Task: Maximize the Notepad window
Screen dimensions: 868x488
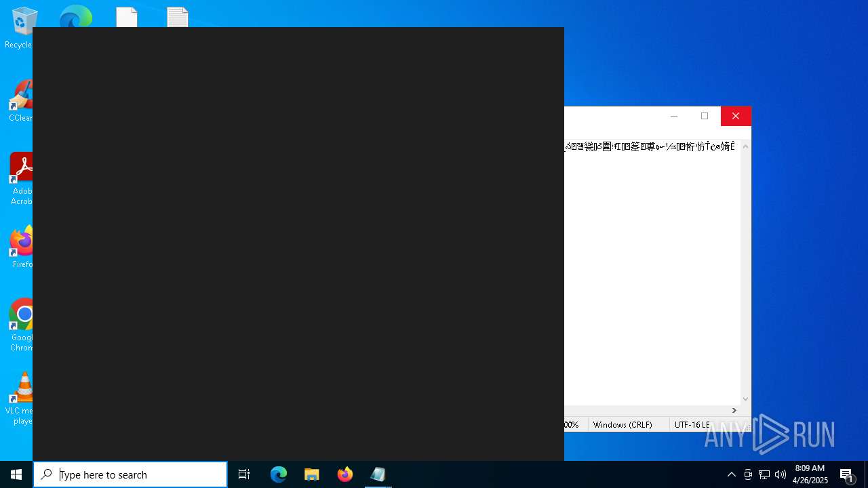Action: point(705,116)
